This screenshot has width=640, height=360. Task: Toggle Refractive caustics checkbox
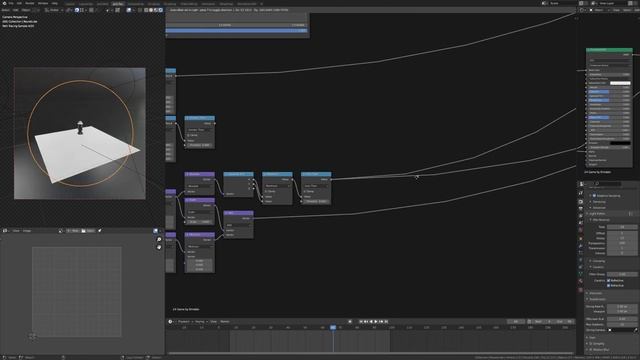click(x=608, y=285)
